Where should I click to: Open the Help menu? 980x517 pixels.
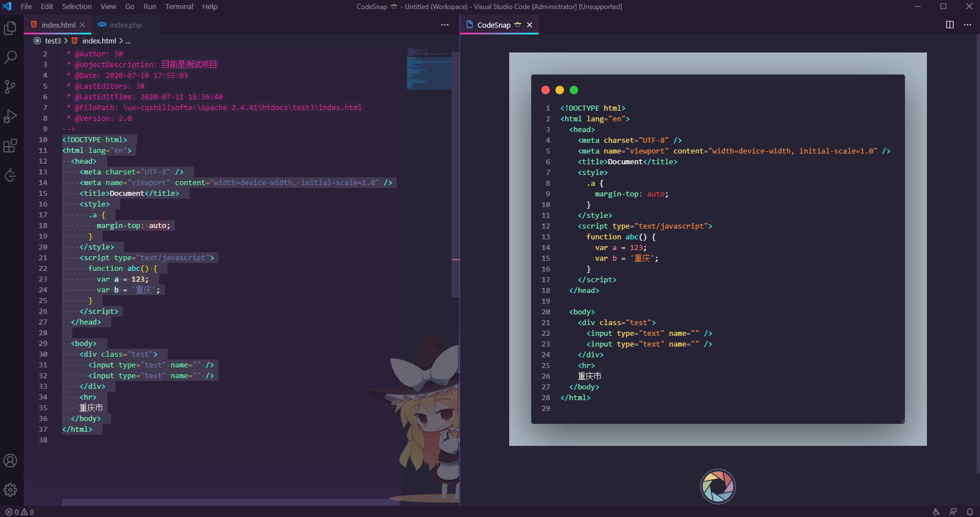tap(210, 6)
